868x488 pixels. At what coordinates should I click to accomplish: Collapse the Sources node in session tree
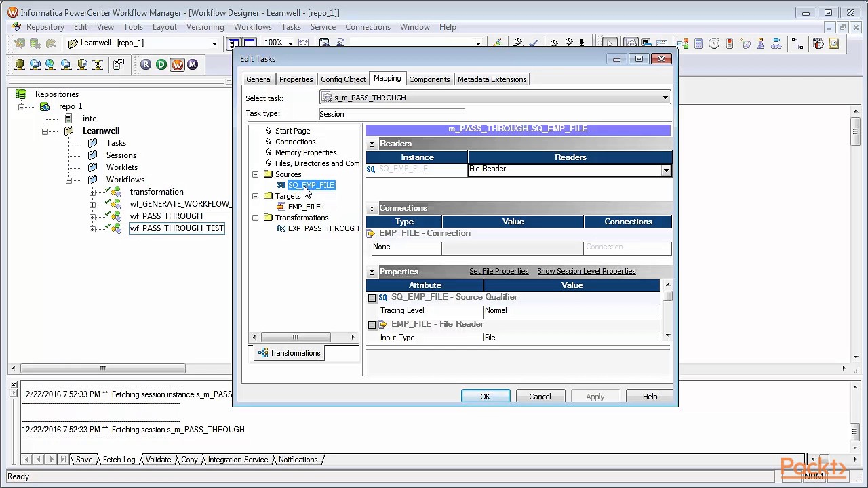point(255,174)
